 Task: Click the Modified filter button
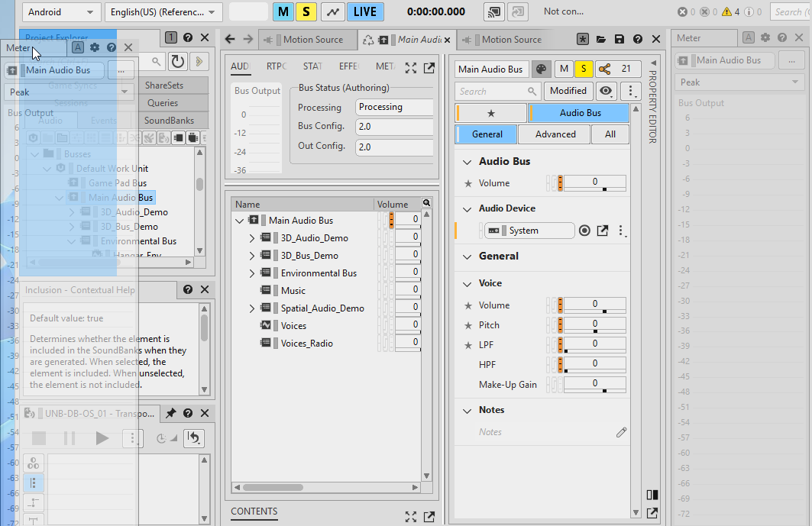[568, 91]
